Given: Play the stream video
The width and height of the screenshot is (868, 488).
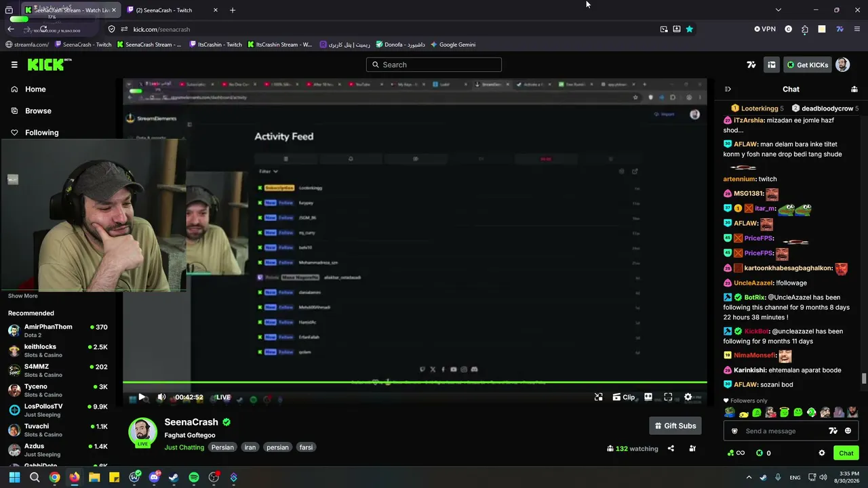Looking at the screenshot, I should coord(142,397).
